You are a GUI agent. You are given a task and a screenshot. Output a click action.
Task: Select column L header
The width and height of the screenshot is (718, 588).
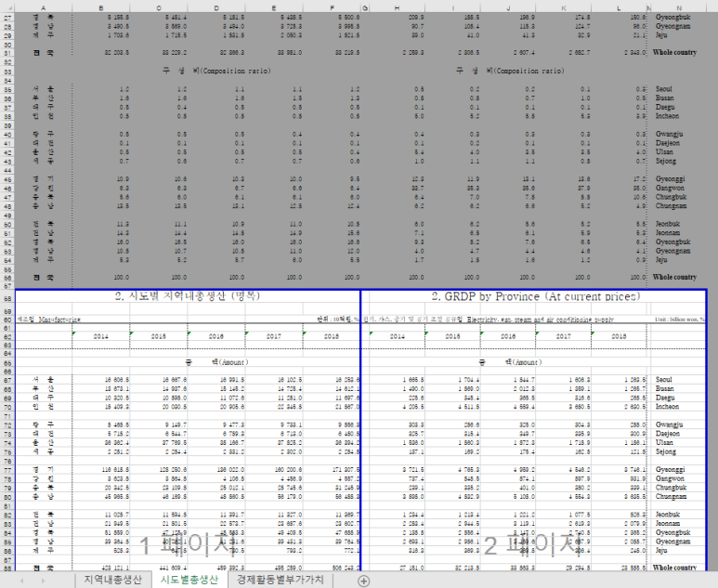620,7
